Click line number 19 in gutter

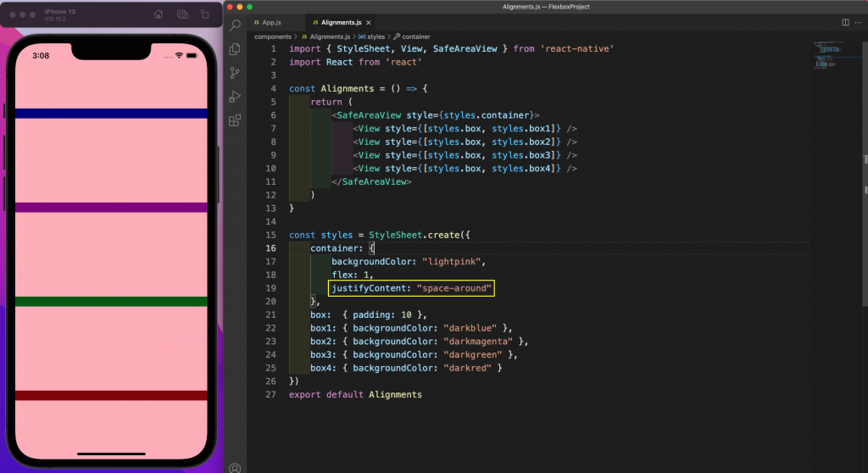pyautogui.click(x=270, y=288)
